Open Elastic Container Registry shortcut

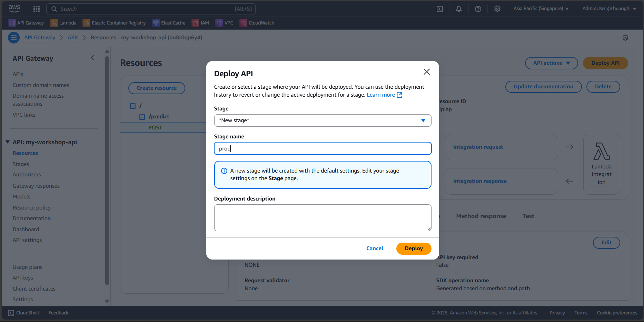pos(114,23)
